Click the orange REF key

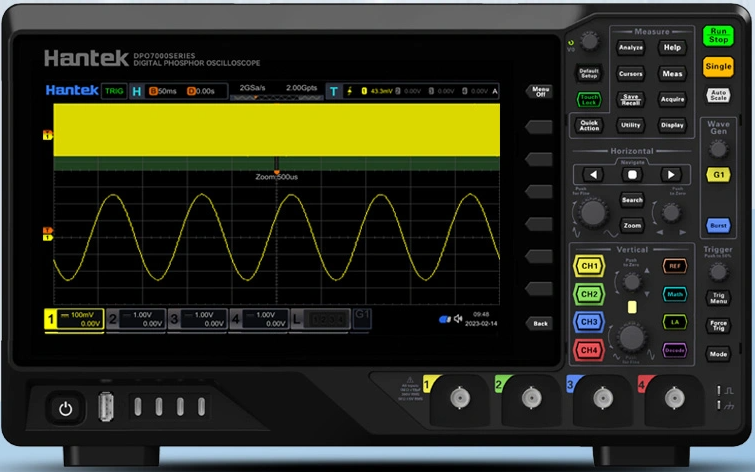[x=675, y=266]
